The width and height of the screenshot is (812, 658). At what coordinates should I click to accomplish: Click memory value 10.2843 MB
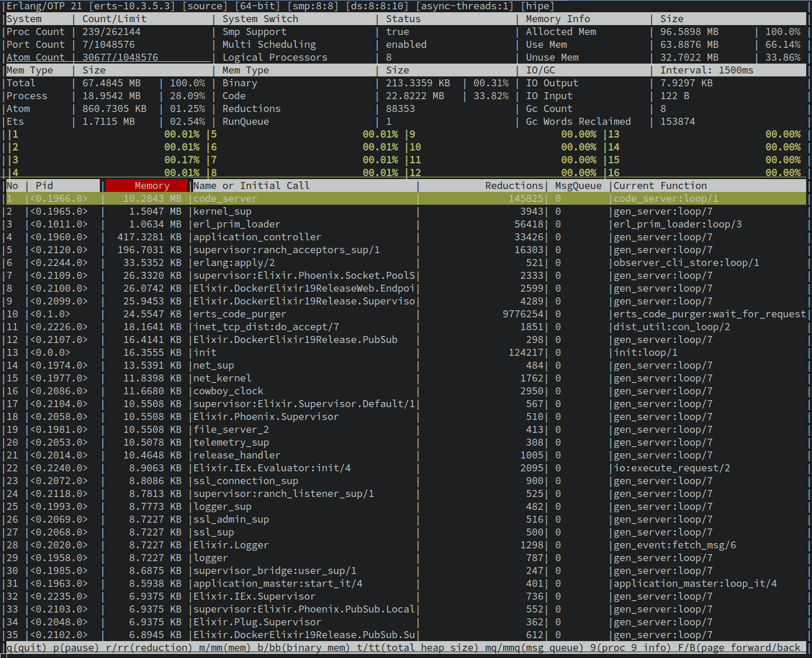152,198
